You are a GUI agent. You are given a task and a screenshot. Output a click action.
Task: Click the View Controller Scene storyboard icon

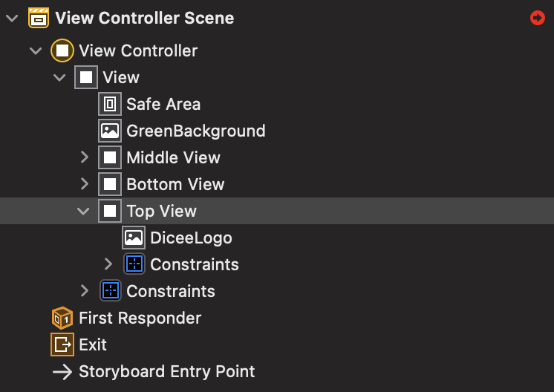coord(39,18)
